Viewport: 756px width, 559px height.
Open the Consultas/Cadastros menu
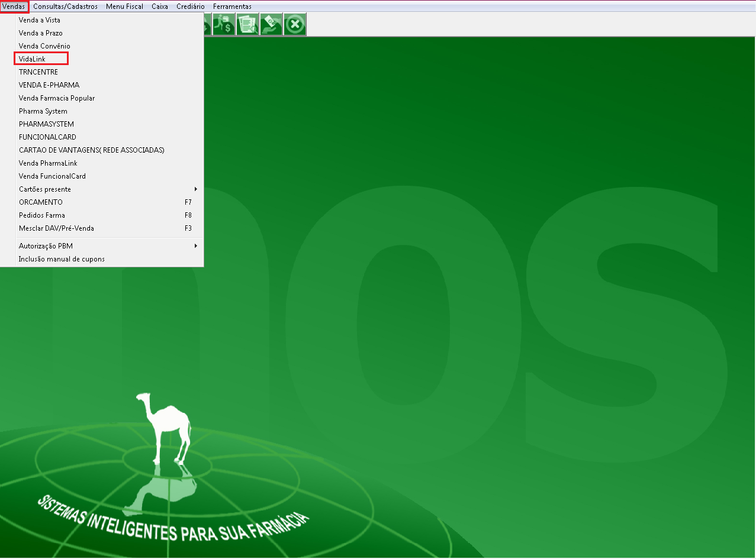pyautogui.click(x=65, y=7)
